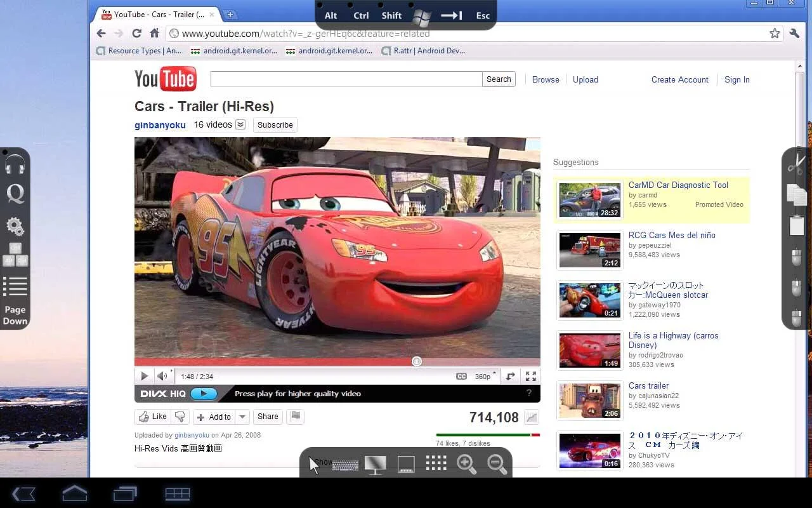Open the Cars trailer thumbnail with Mater
The height and width of the screenshot is (508, 812).
point(590,401)
